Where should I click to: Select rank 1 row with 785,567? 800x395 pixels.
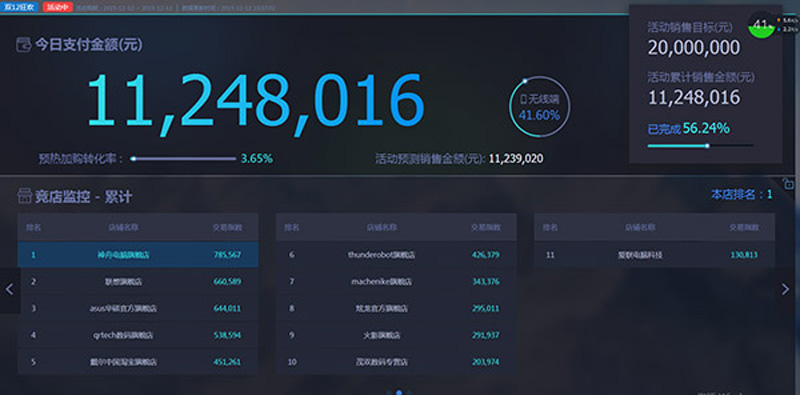click(138, 254)
